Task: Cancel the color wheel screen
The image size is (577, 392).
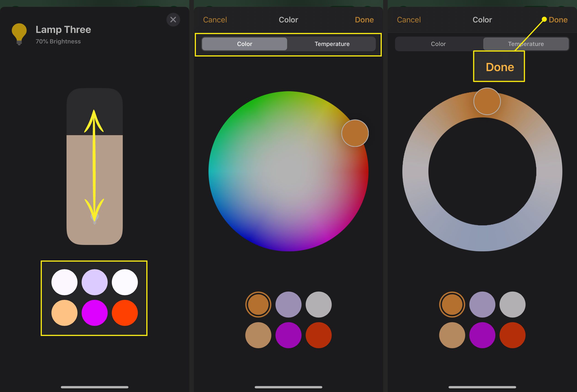Action: 215,20
